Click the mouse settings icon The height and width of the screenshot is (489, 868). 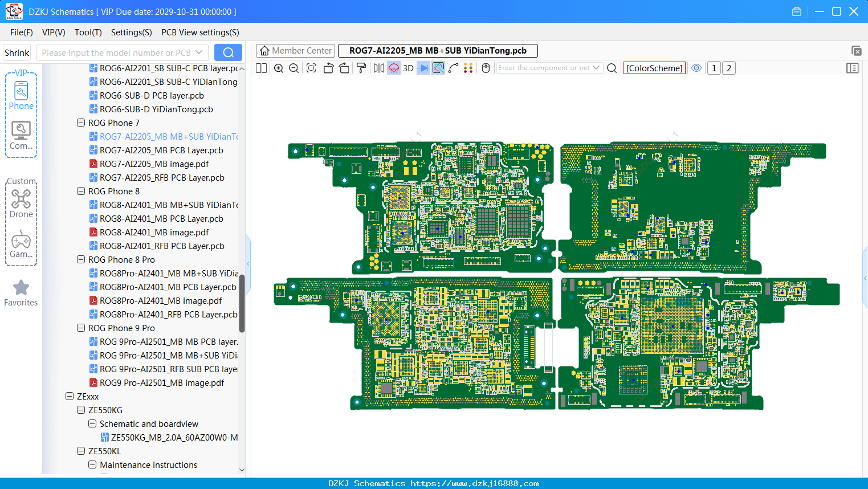486,68
